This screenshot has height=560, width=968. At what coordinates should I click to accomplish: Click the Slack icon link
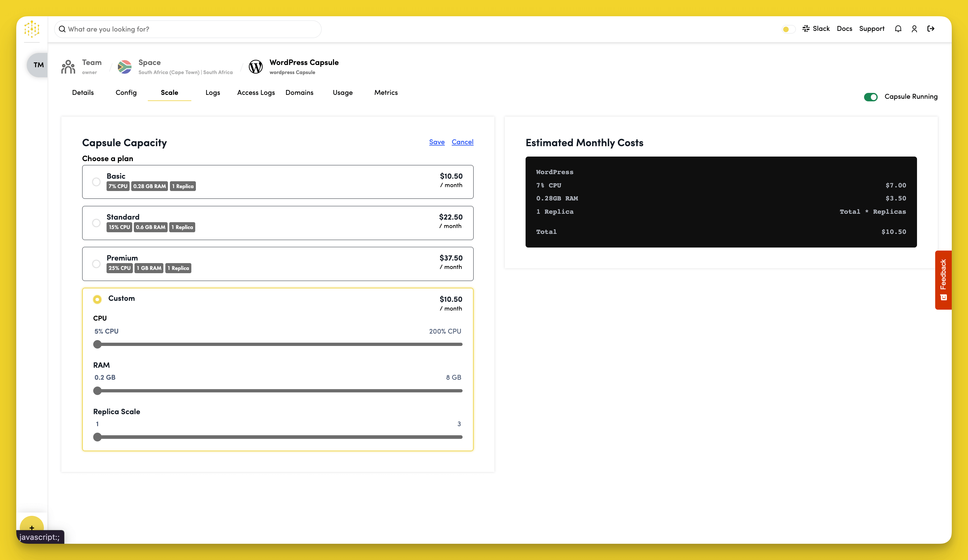[806, 29]
